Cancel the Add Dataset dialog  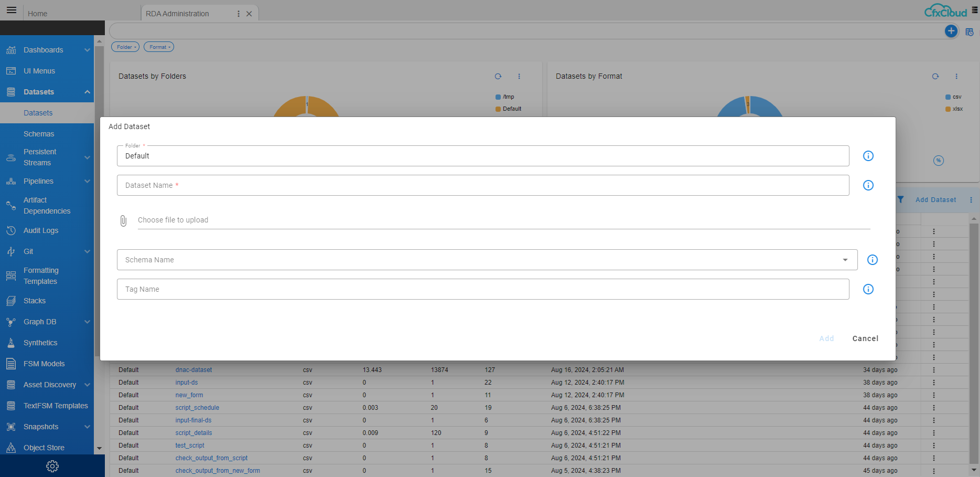click(865, 338)
